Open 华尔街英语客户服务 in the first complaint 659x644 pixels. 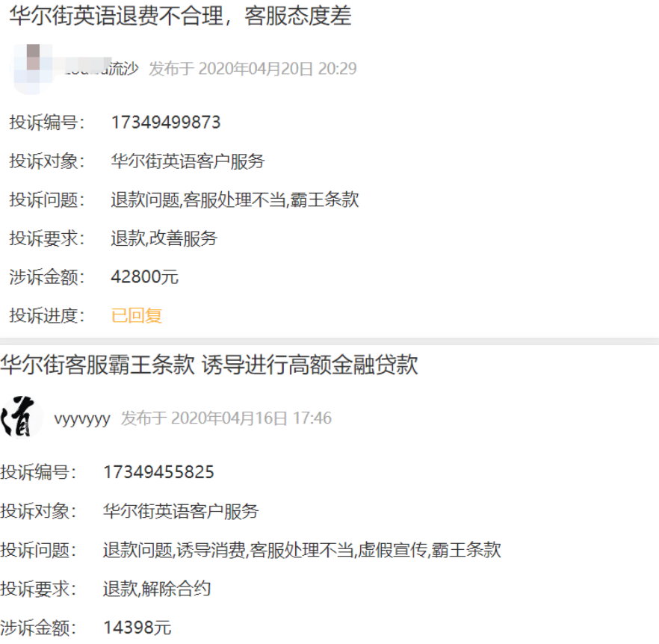[188, 161]
